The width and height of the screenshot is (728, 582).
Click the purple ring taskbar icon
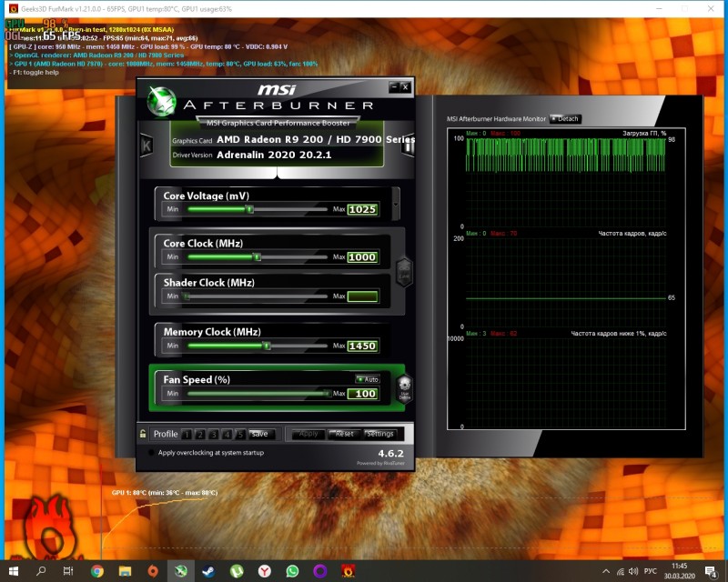[320, 571]
